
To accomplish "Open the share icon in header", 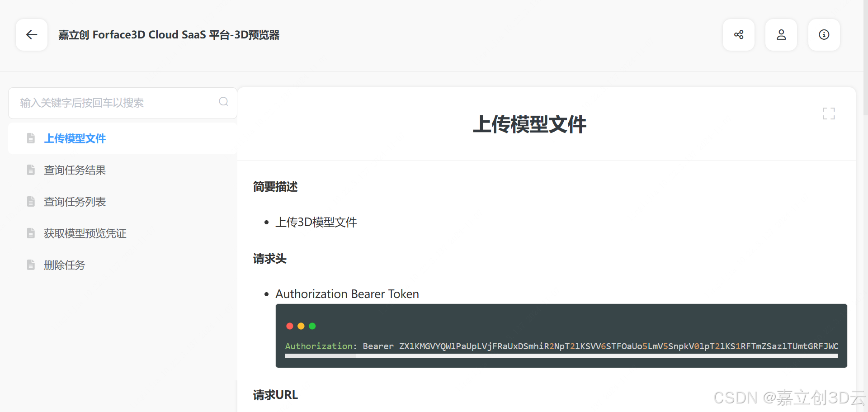I will (739, 35).
